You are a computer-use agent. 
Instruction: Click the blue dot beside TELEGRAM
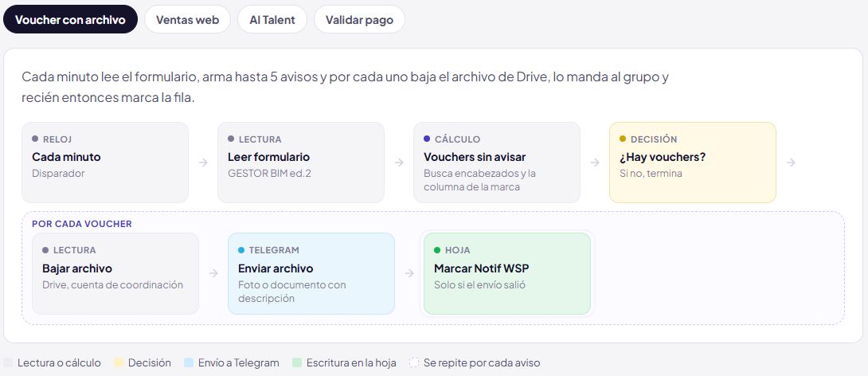241,250
